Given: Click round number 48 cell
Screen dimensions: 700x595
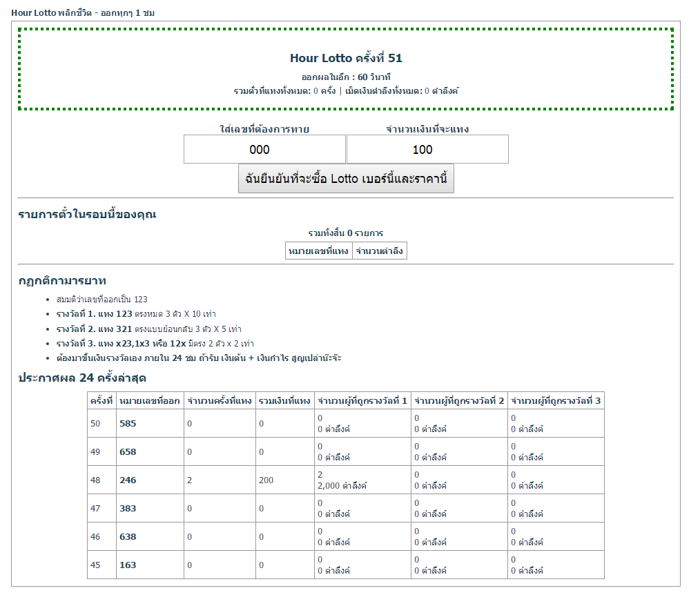Looking at the screenshot, I should click(x=101, y=480).
